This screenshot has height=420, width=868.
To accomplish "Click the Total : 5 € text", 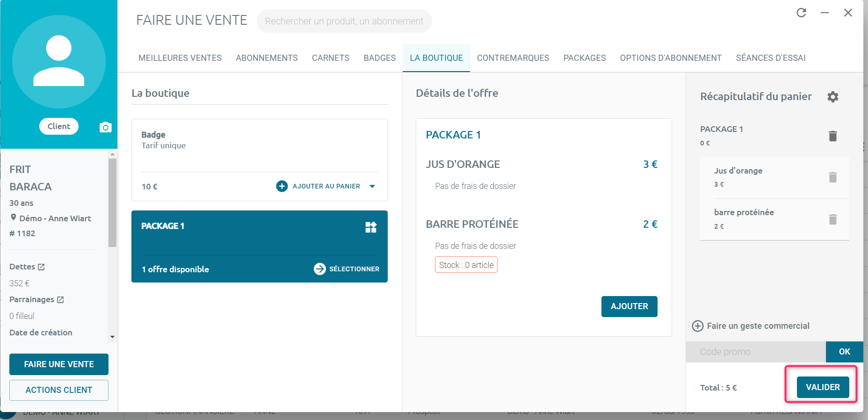I will [x=718, y=388].
